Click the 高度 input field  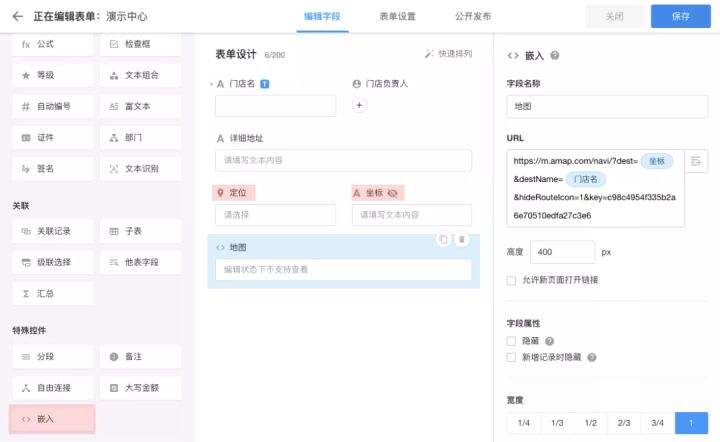point(561,252)
